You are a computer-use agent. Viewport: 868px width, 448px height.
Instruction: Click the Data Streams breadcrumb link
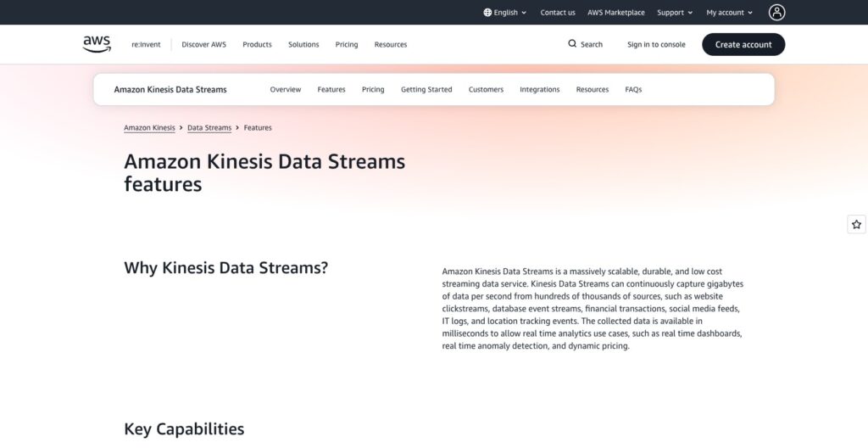click(x=209, y=127)
